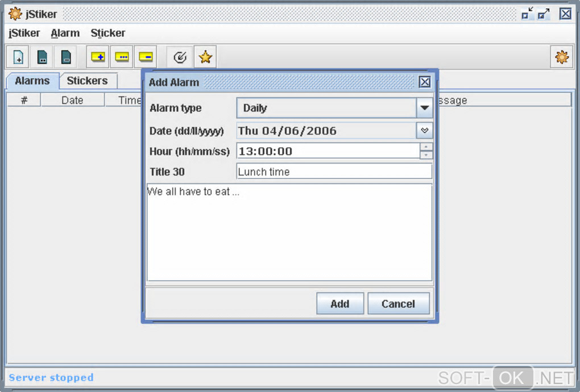Click the edit alarm document icon
Image resolution: width=580 pixels, height=392 pixels.
pyautogui.click(x=42, y=57)
